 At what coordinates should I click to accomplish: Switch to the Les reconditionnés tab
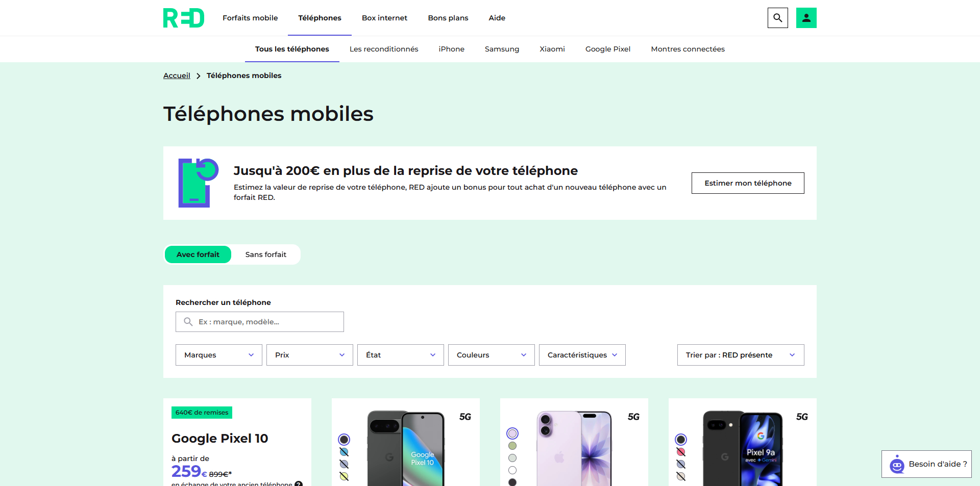[x=384, y=49]
